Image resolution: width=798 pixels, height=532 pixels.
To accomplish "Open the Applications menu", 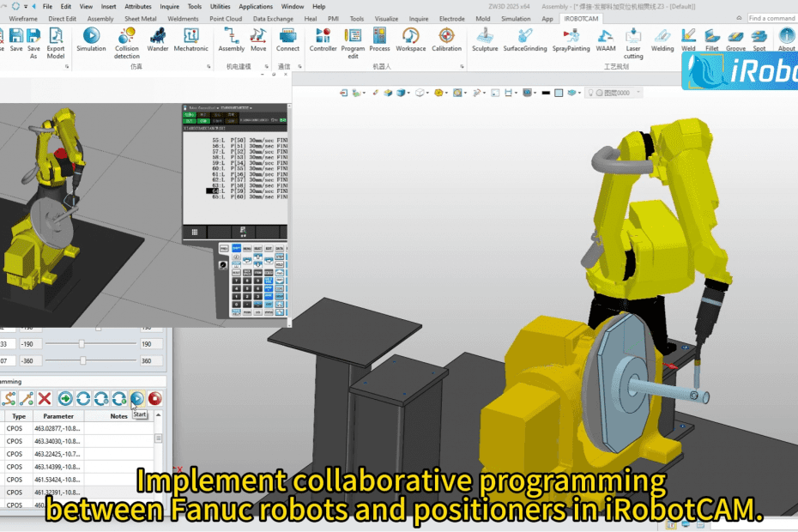I will (x=256, y=7).
